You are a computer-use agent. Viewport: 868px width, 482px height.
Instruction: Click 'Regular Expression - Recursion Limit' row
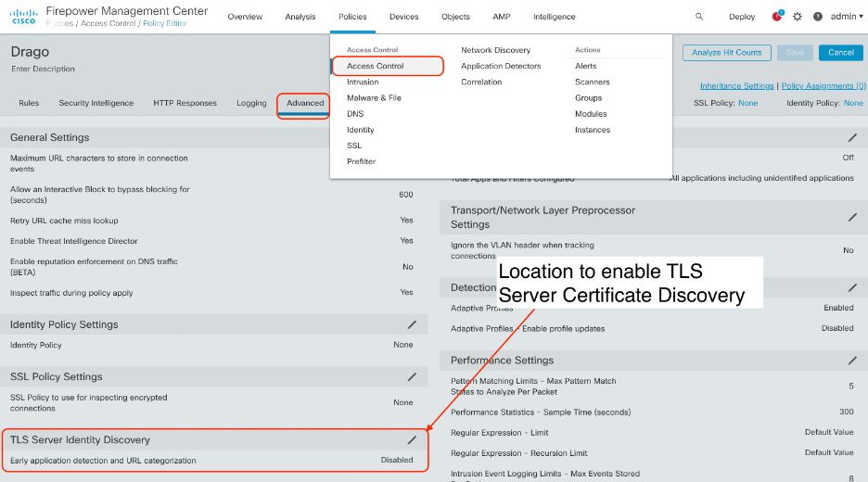pyautogui.click(x=652, y=453)
